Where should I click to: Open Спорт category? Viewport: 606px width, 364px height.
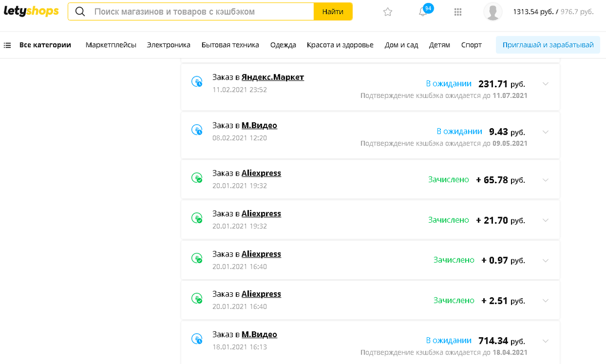[x=471, y=45]
